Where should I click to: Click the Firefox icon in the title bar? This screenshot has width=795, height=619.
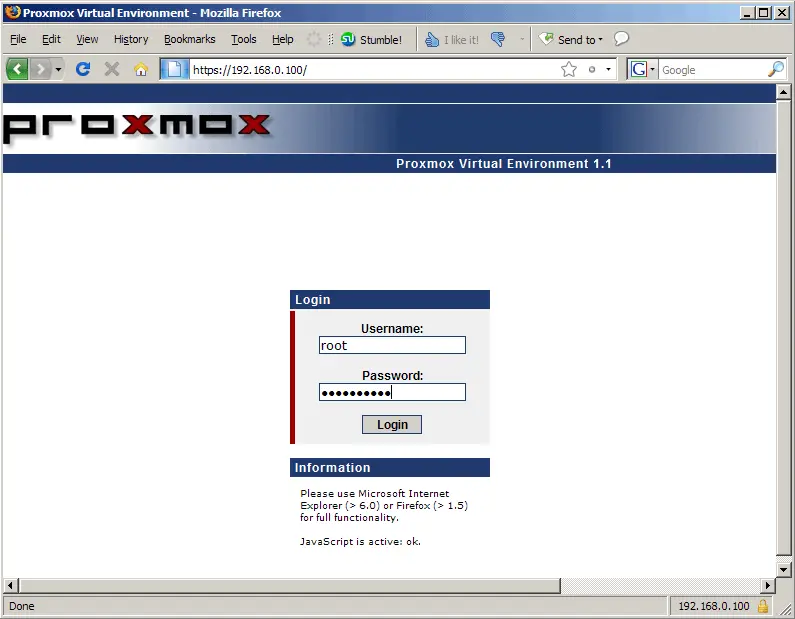coord(13,12)
